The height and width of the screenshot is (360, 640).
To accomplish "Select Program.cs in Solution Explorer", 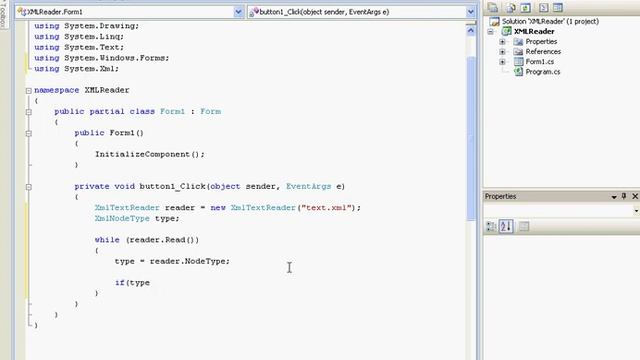I will pos(542,72).
